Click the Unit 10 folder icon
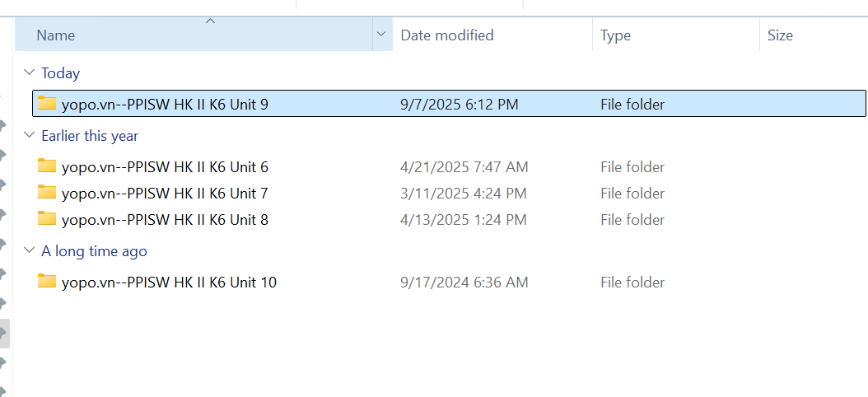Image resolution: width=868 pixels, height=397 pixels. pyautogui.click(x=47, y=282)
